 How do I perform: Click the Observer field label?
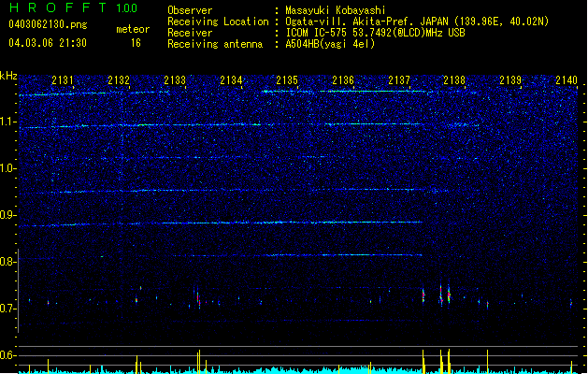pos(190,10)
